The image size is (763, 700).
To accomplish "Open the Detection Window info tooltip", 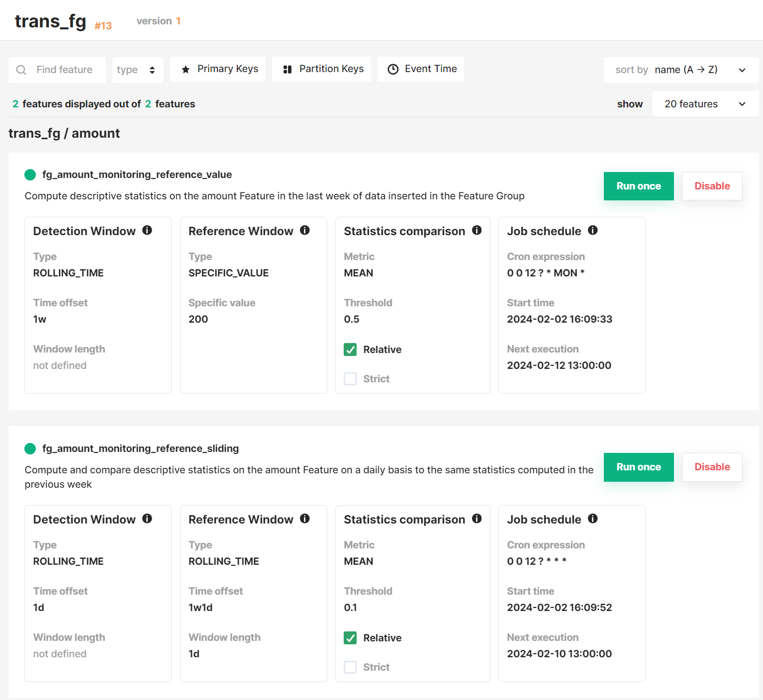I will coord(147,230).
